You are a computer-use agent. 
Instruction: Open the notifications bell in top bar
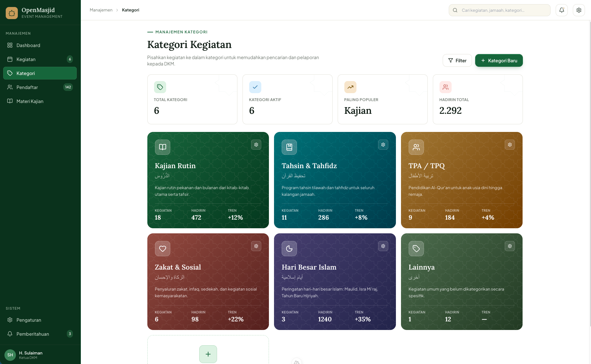tap(562, 10)
